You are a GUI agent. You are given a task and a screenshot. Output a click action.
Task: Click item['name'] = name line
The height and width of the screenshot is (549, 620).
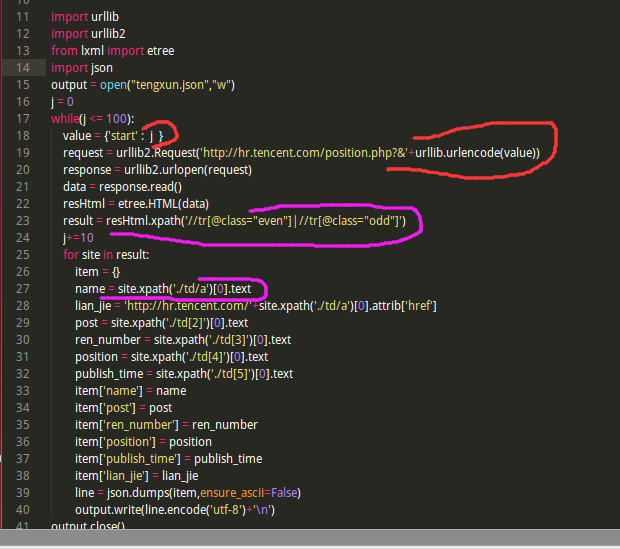click(130, 391)
